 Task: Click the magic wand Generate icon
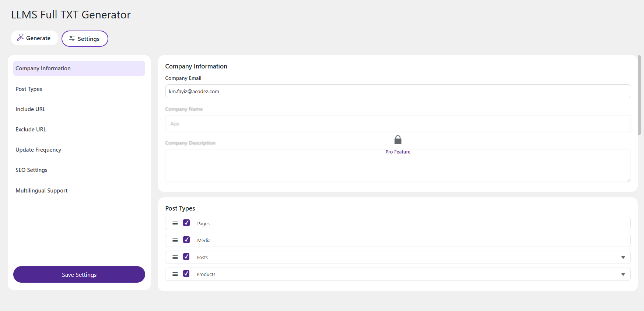click(20, 38)
